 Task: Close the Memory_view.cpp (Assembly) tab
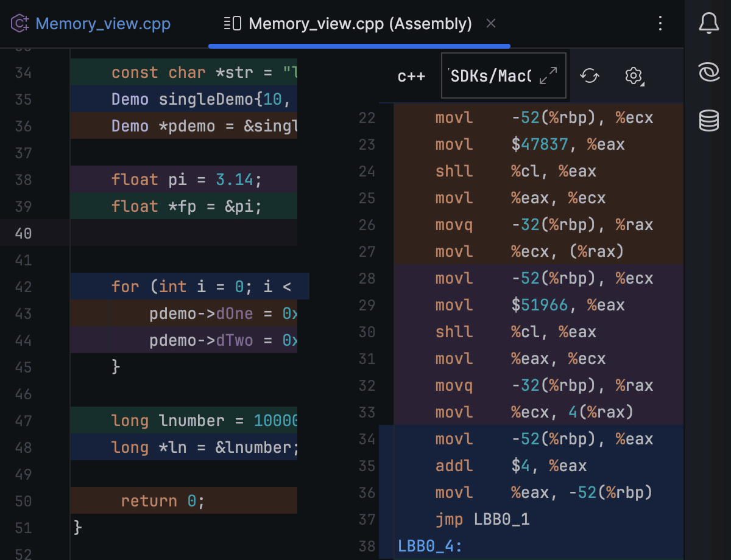(491, 24)
